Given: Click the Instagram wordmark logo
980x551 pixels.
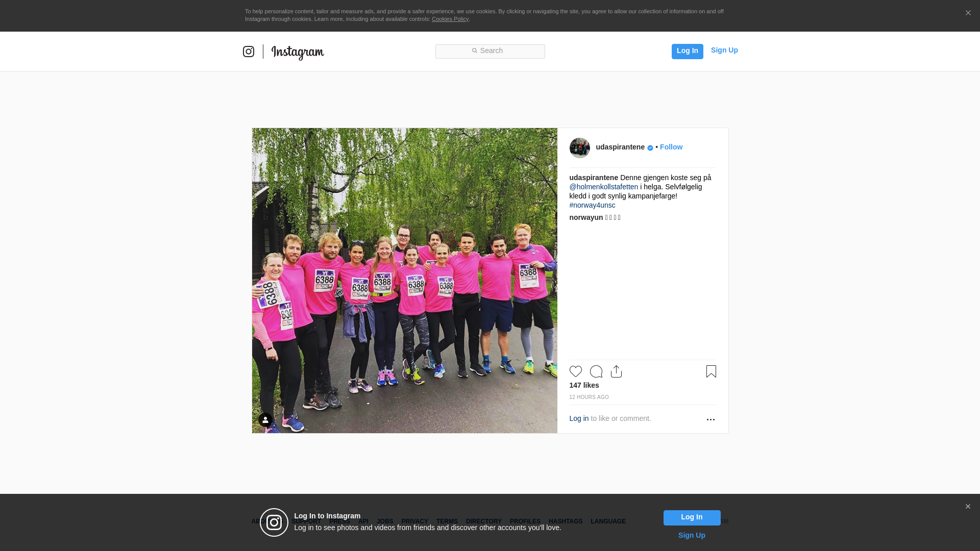Looking at the screenshot, I should pos(298,52).
